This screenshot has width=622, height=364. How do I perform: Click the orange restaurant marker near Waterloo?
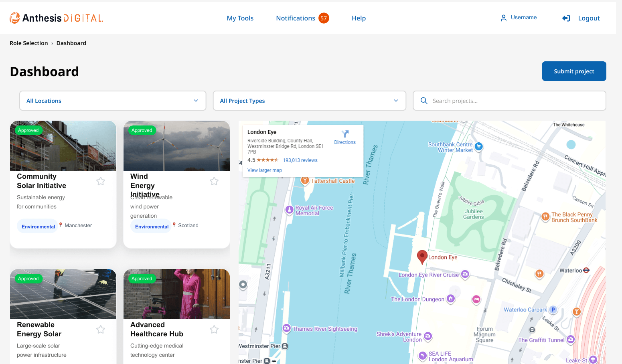pyautogui.click(x=539, y=274)
